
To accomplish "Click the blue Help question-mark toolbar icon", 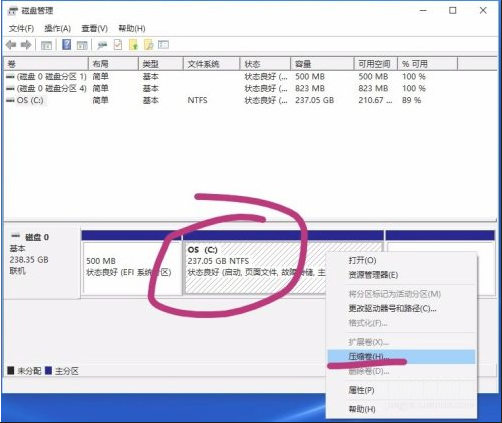I will point(67,45).
